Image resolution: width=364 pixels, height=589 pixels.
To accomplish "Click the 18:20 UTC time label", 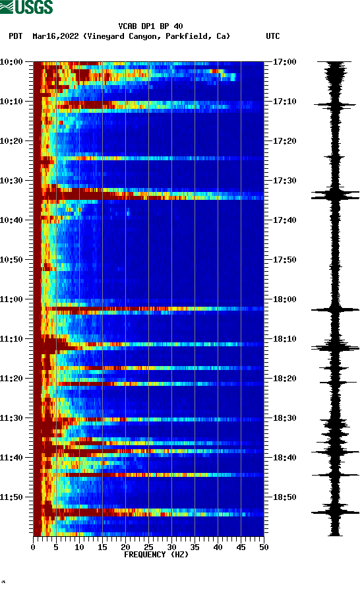I will (x=284, y=379).
